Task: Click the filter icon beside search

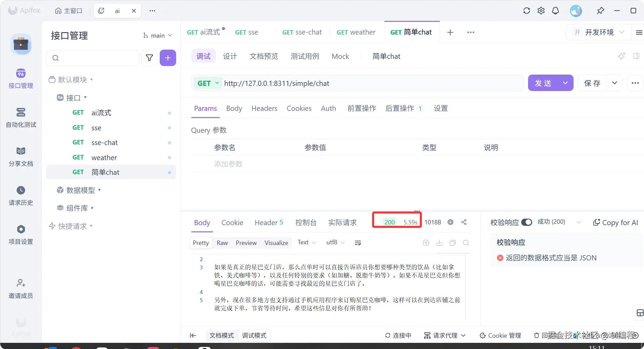Action: click(149, 58)
